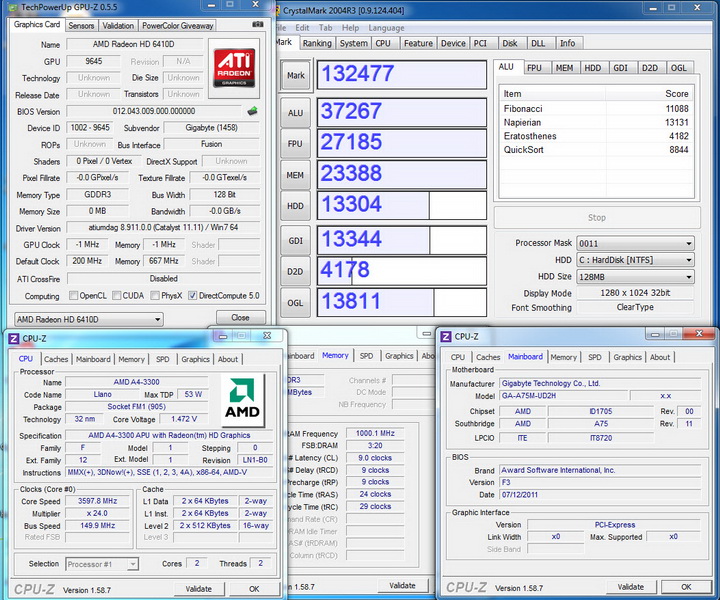Viewport: 720px width, 600px height.
Task: Click the CPU-Z title icon of the Mainboard window
Action: (445, 336)
